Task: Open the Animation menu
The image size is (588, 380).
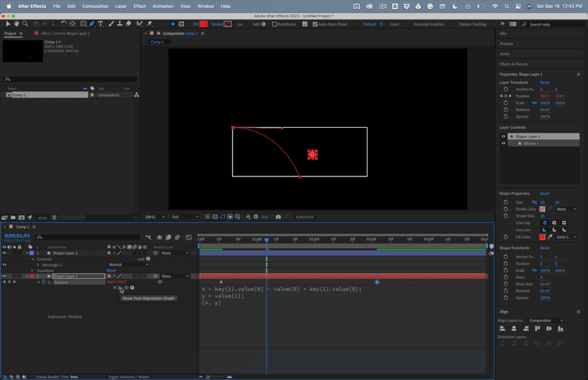Action: pyautogui.click(x=163, y=6)
